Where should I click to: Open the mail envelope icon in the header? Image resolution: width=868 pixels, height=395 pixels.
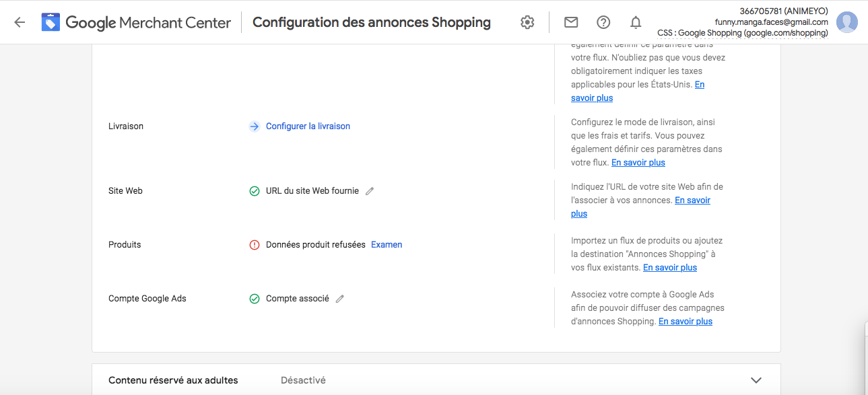point(570,22)
